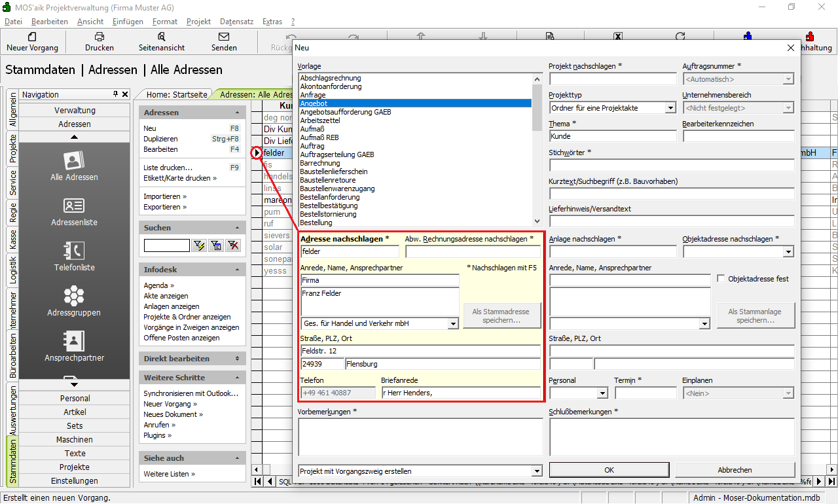This screenshot has height=504, width=838.
Task: Open Ansprechpartner navigation icon
Action: [x=74, y=346]
